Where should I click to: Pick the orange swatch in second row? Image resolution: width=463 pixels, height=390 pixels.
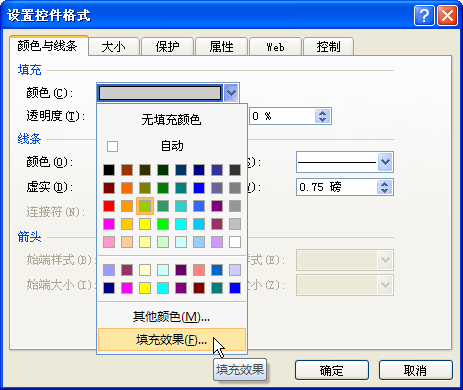point(127,188)
